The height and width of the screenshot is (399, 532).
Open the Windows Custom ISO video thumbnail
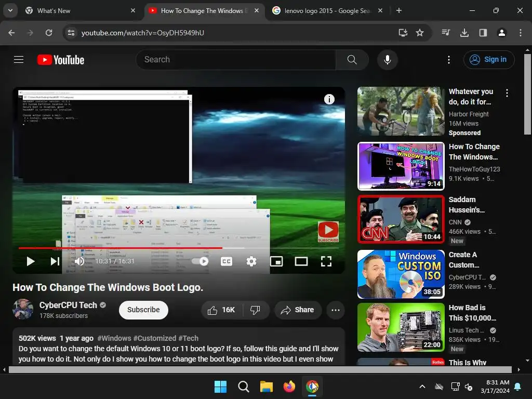click(x=401, y=274)
